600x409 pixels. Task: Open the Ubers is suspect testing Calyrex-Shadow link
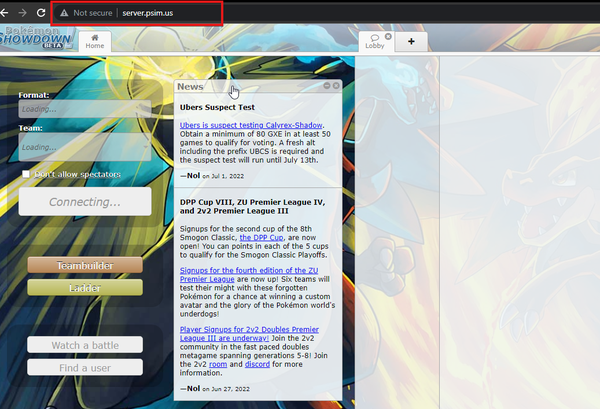click(x=251, y=125)
